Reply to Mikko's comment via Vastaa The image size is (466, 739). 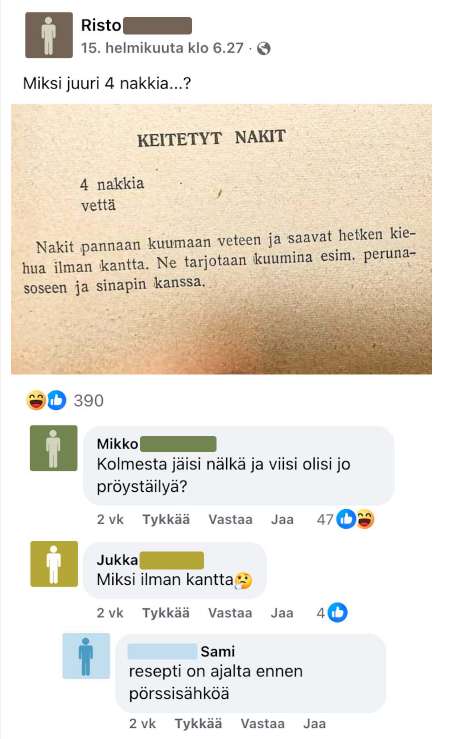[230, 519]
